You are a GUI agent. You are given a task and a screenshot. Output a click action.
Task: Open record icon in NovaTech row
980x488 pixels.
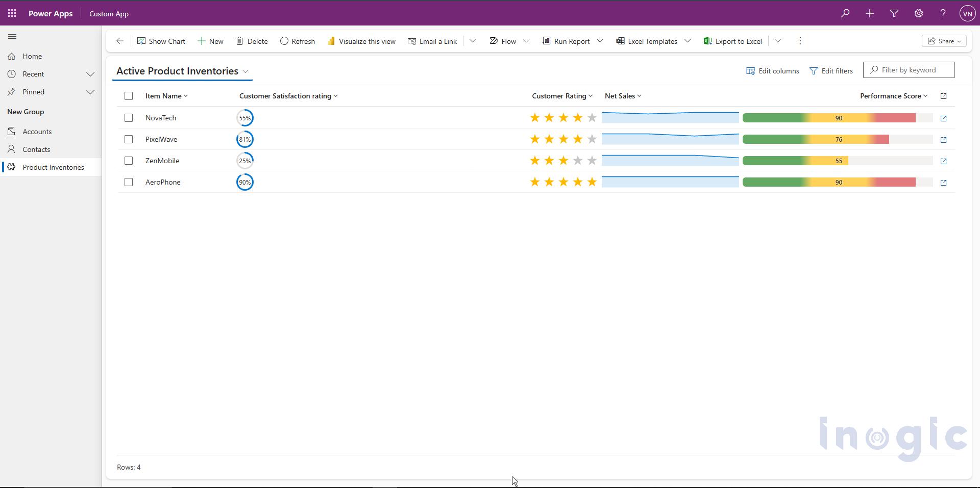pos(944,118)
